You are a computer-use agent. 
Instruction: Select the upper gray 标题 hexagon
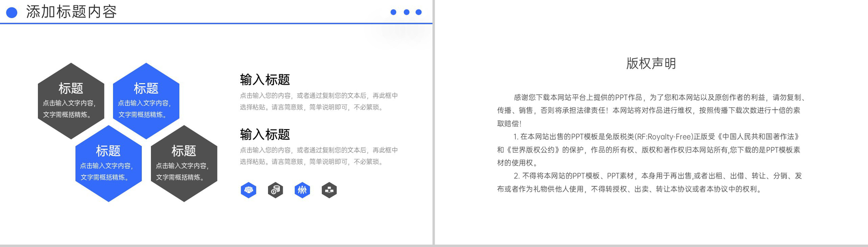point(71,101)
